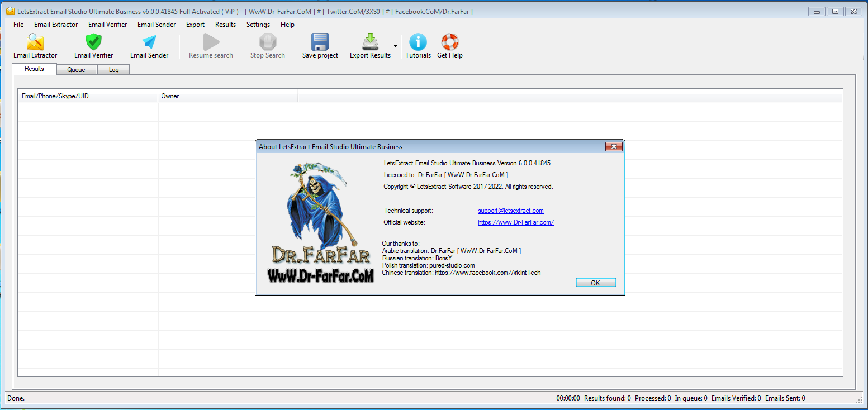Click the Save project floppy disk icon
Viewport: 868px width, 410px height.
tap(320, 42)
